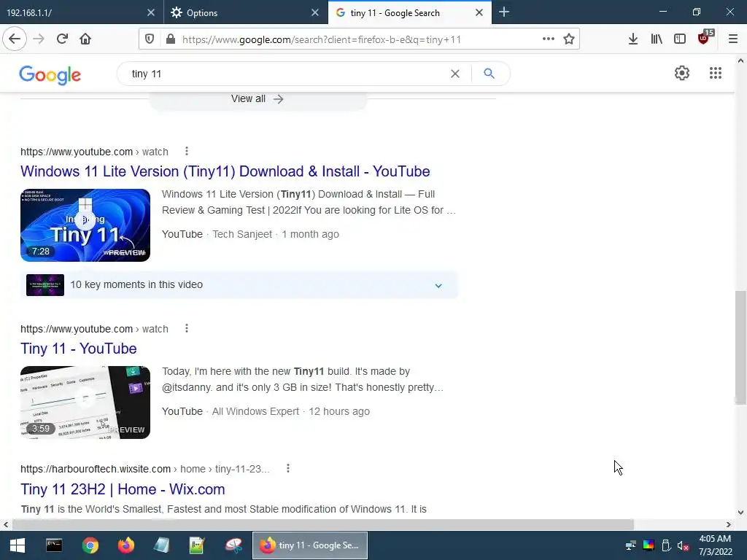The width and height of the screenshot is (747, 560).
Task: Go to the Google homepage via logo
Action: coord(50,75)
